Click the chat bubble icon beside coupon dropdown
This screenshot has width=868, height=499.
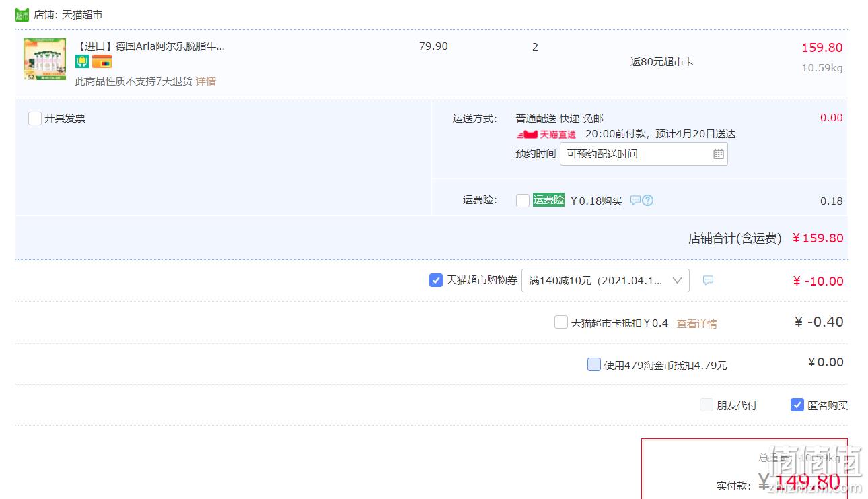708,280
